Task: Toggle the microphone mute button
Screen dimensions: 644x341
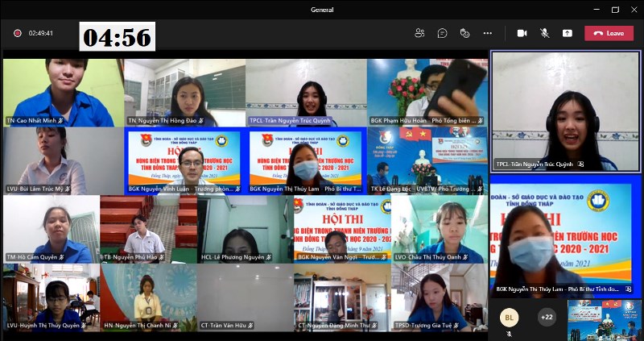Action: (x=544, y=33)
